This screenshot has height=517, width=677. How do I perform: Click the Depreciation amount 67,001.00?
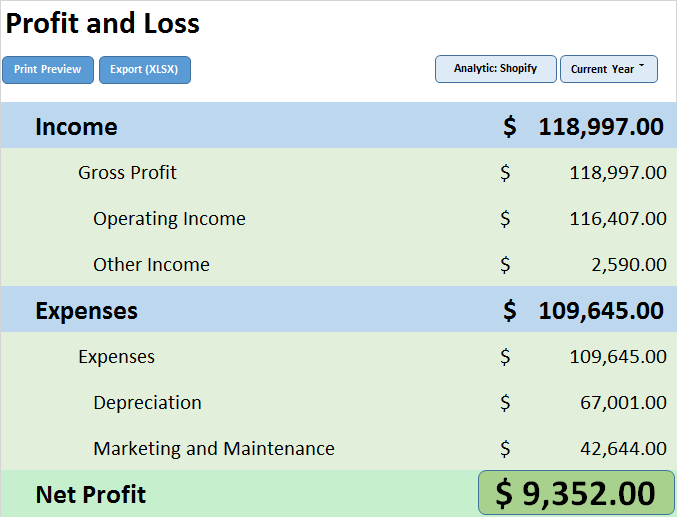[623, 403]
